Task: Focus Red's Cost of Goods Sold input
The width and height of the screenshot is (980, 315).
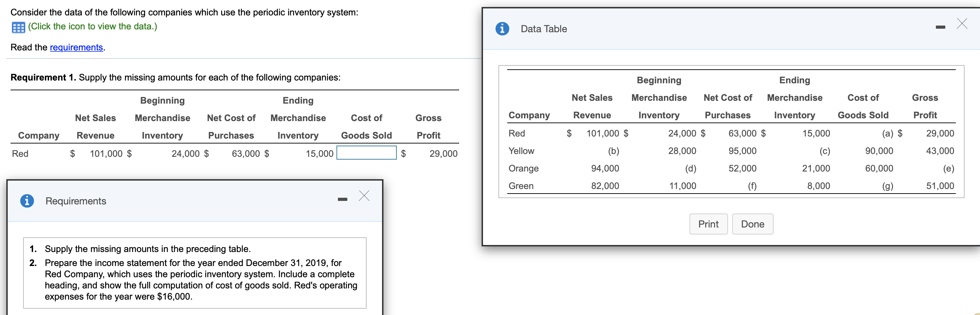Action: point(366,153)
